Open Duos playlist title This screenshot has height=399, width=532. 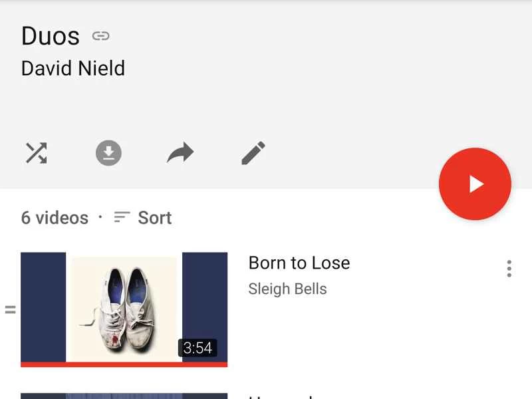point(49,36)
